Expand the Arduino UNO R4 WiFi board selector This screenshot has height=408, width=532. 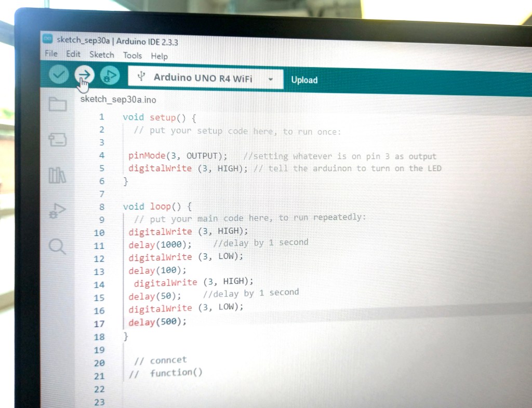[203, 78]
